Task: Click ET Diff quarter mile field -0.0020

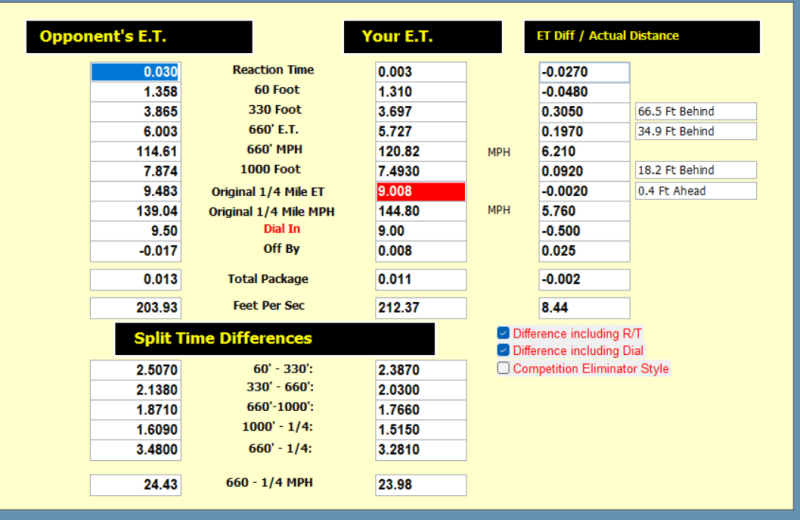Action: pos(584,191)
